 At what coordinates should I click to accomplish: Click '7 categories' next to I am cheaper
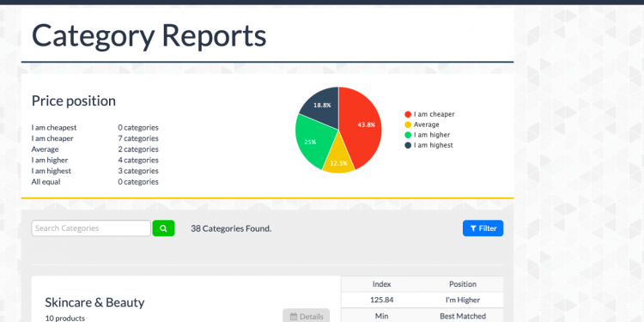[x=138, y=138]
